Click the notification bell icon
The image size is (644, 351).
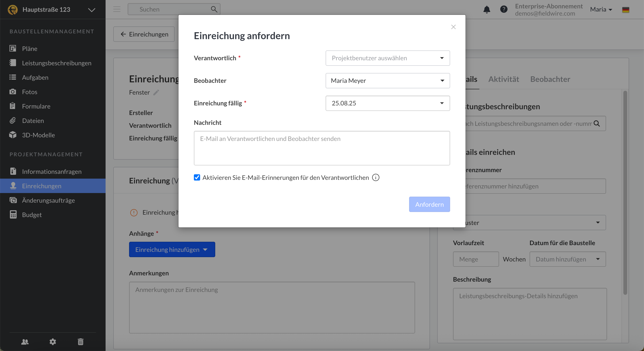click(487, 10)
